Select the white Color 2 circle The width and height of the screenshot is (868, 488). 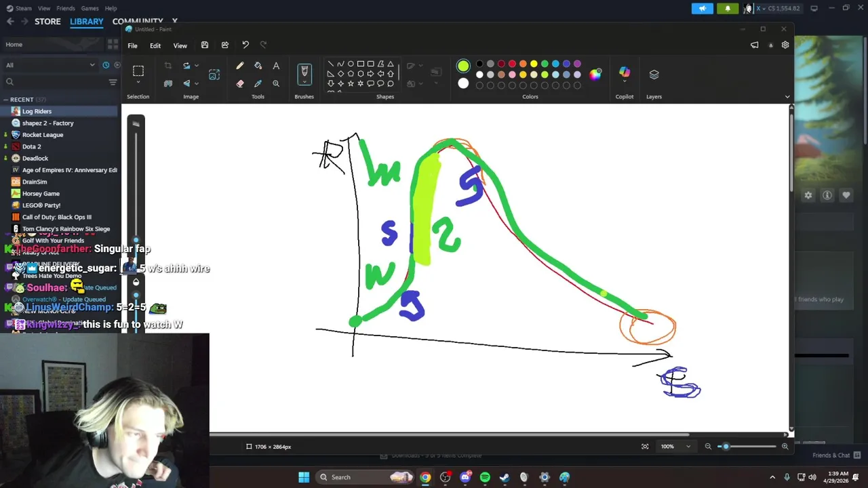click(463, 83)
